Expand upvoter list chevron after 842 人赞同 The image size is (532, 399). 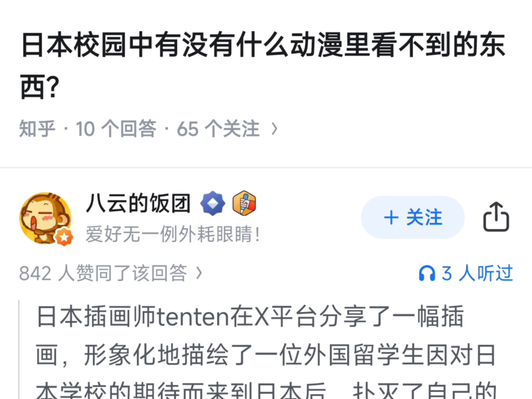(x=199, y=273)
